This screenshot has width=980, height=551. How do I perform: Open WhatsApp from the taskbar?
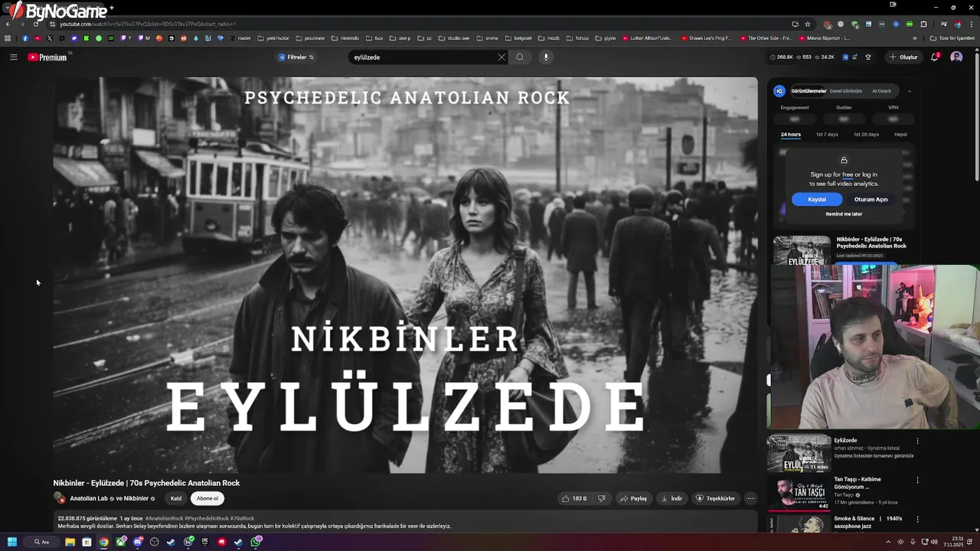pyautogui.click(x=256, y=542)
